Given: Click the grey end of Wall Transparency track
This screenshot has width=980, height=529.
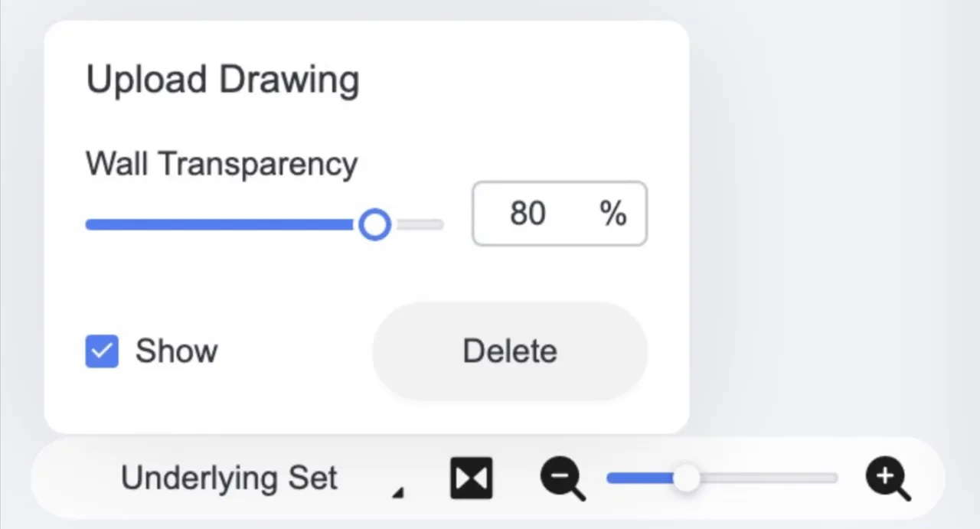Looking at the screenshot, I should [421, 225].
